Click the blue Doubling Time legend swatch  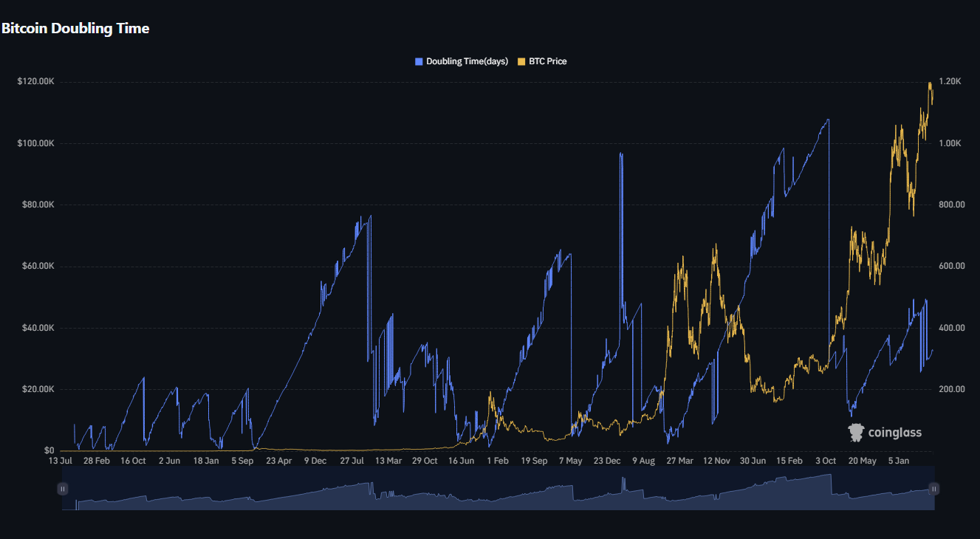point(419,61)
